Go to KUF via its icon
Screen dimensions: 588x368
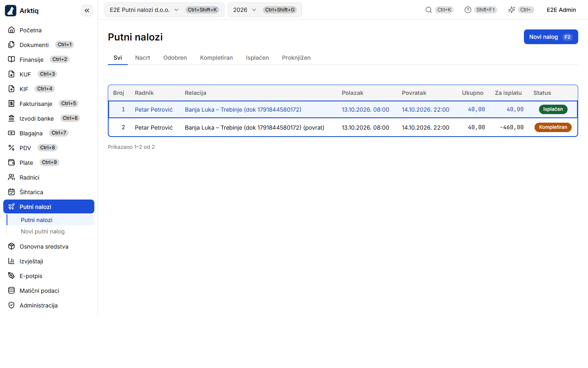click(11, 74)
